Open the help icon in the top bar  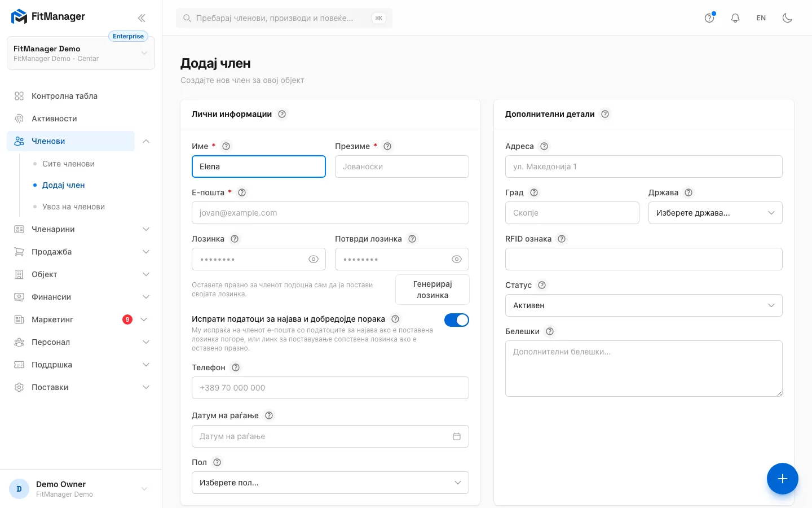709,18
